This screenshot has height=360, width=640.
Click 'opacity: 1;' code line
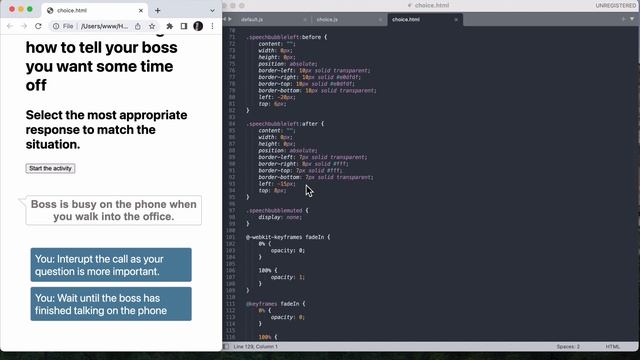coord(288,277)
